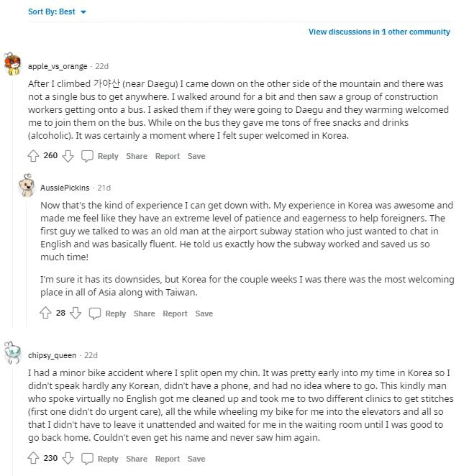Open apple_vs_orange's user profile
This screenshot has height=476, width=469.
[x=57, y=66]
